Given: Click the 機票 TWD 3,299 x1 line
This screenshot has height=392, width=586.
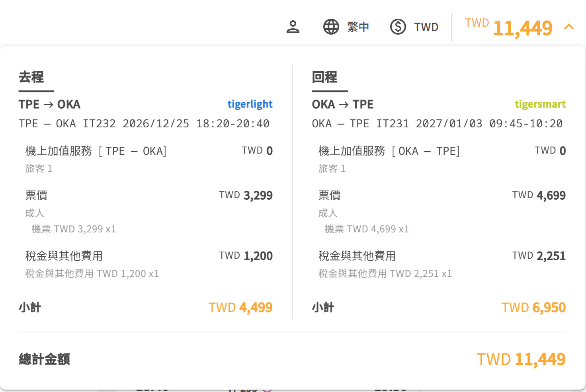Looking at the screenshot, I should tap(74, 229).
